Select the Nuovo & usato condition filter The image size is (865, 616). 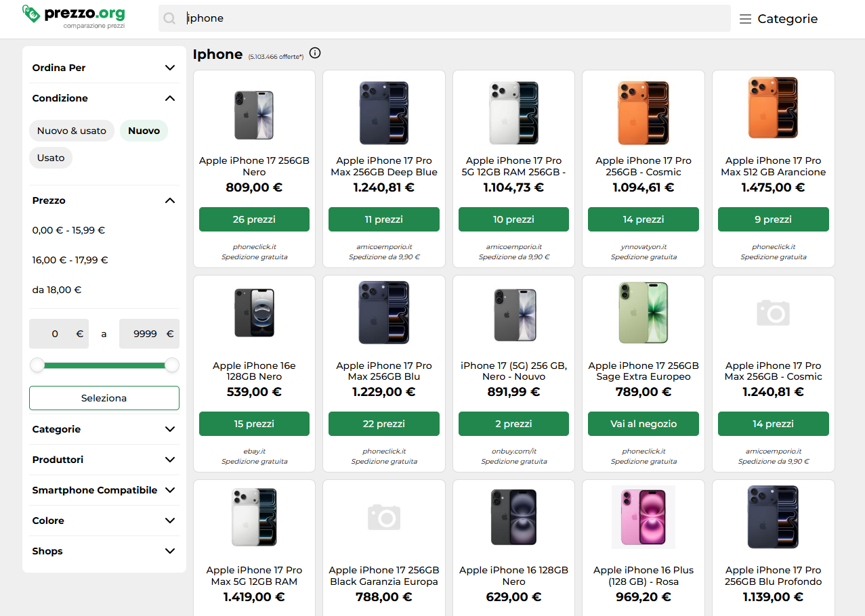pos(72,131)
